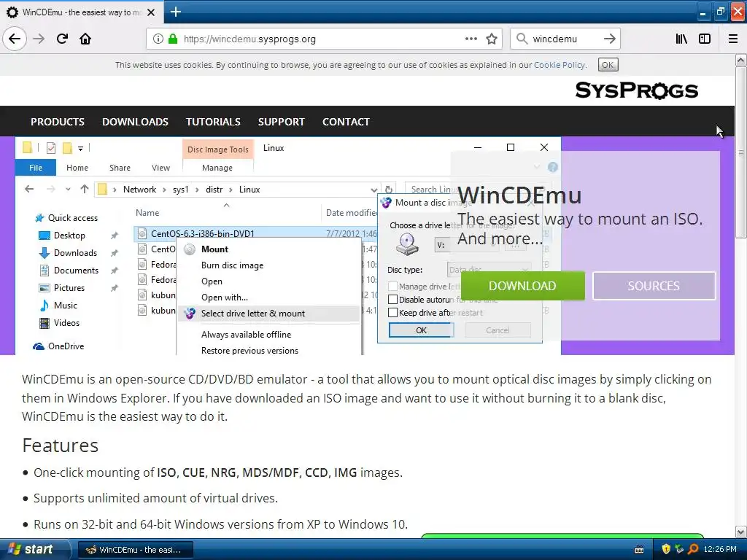Viewport: 747px width, 560px height.
Task: Open the PRODUCTS menu
Action: tap(58, 122)
